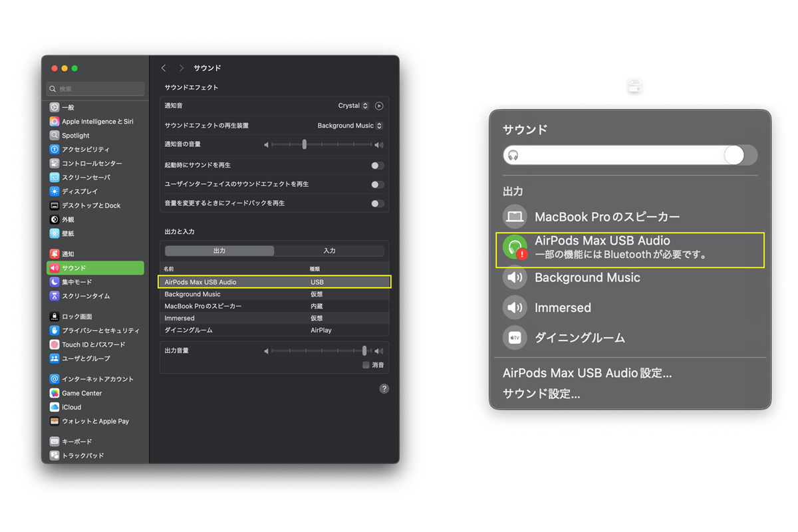Go forward with the forward chevron
Viewport: 798px width, 532px height.
[181, 68]
